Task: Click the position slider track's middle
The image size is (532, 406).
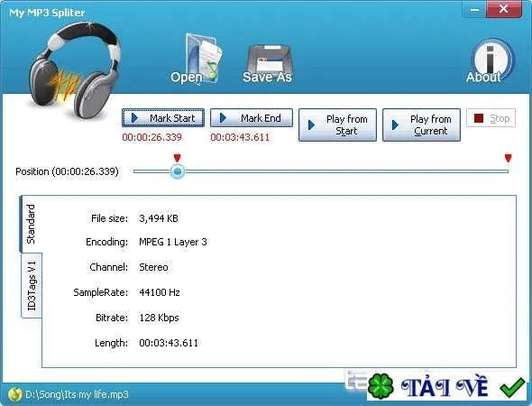Action: [321, 171]
